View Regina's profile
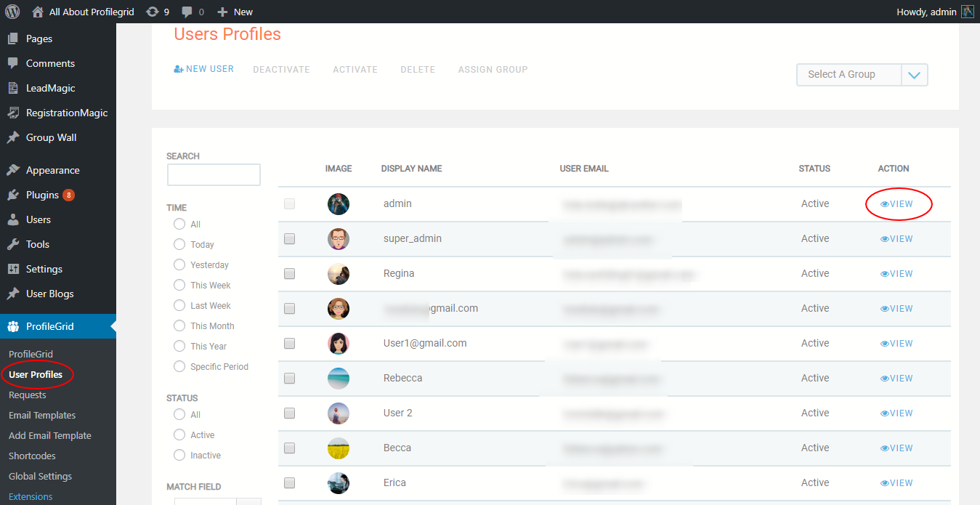 point(896,274)
